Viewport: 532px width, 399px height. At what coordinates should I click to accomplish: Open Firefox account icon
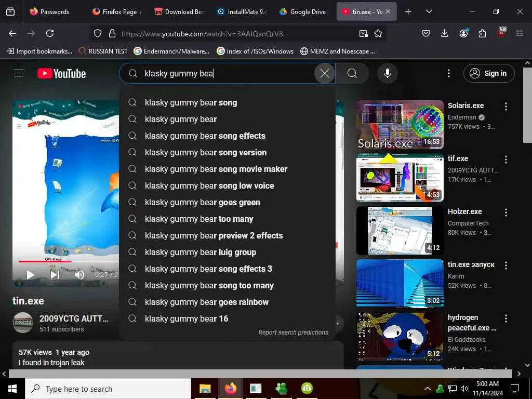point(463,33)
